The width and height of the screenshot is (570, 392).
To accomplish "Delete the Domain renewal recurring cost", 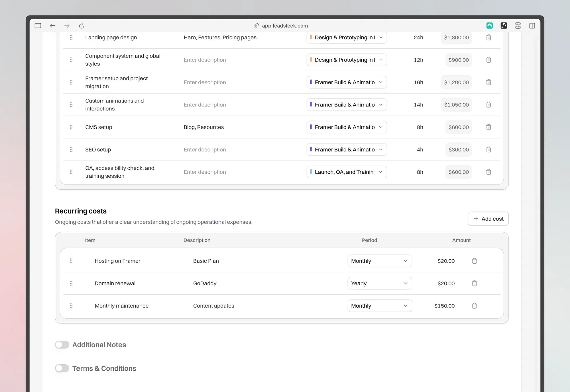I will point(474,283).
